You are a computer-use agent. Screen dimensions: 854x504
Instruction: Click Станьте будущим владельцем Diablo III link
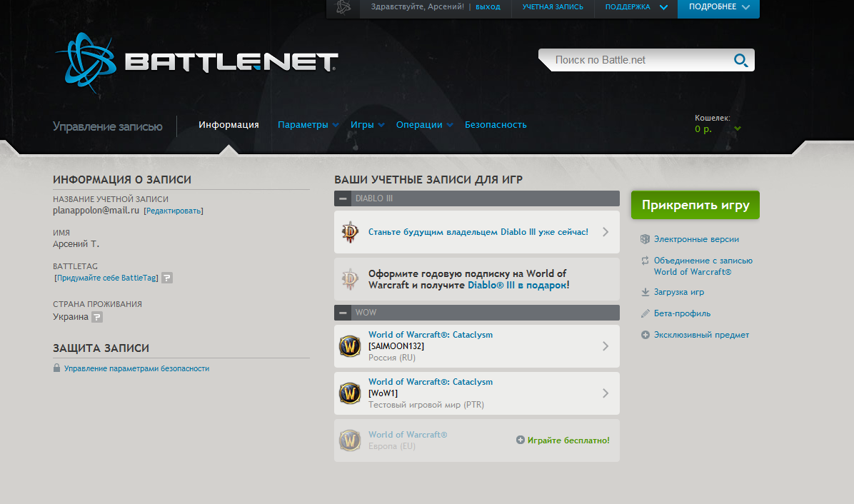[x=478, y=232]
